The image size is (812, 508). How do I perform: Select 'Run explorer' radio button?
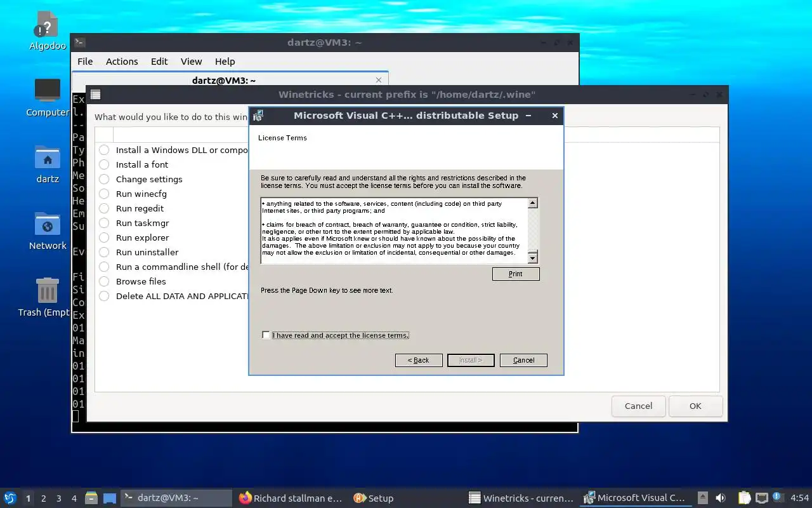pos(104,237)
